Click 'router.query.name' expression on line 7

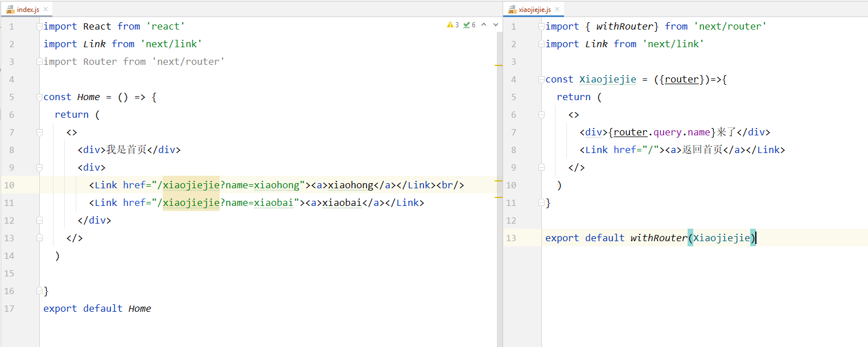[x=662, y=132]
